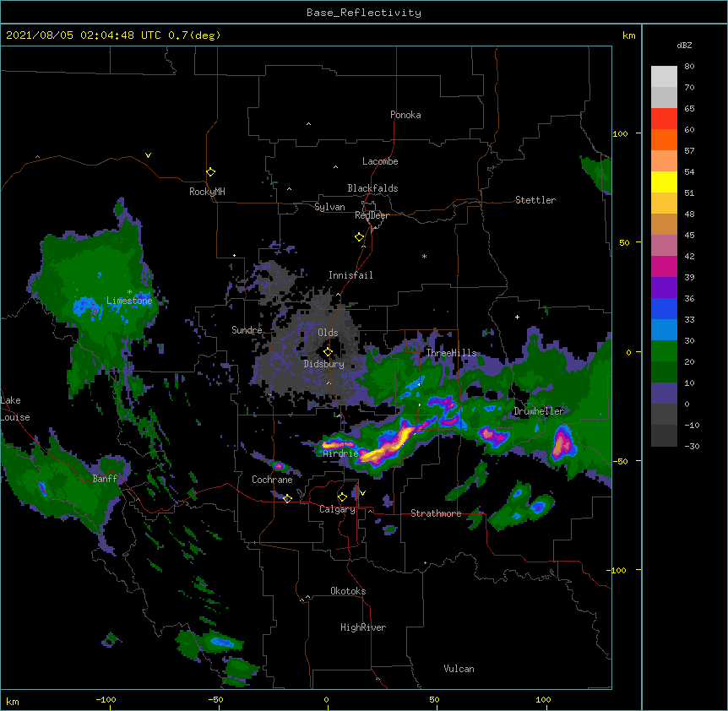Click the 45 value on dBZ legend
The image size is (728, 711).
coord(689,235)
